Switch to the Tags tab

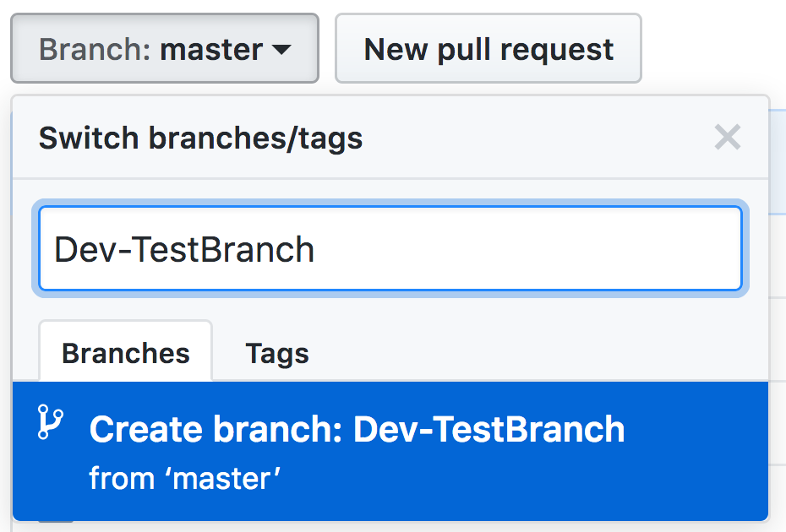click(x=277, y=353)
